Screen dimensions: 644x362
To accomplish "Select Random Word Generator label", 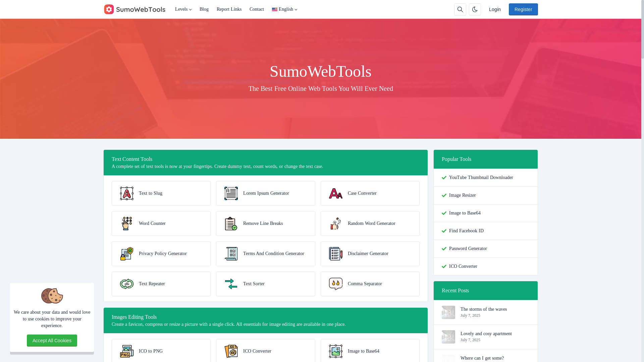I will click(372, 224).
